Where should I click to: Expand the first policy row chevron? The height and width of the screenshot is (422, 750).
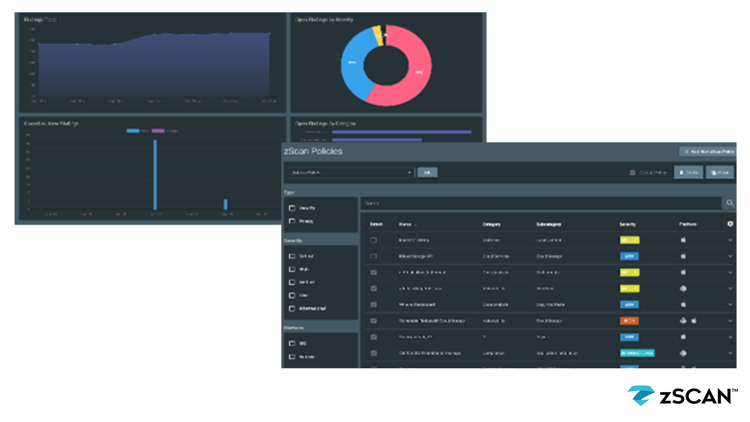tap(730, 240)
